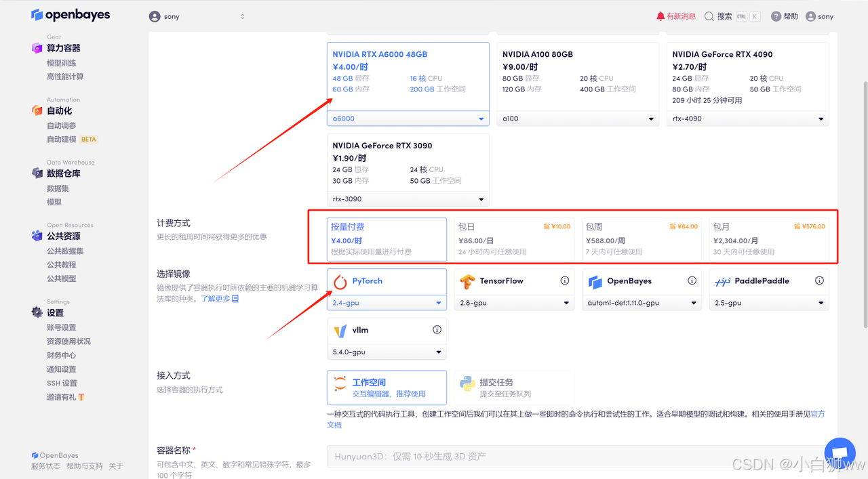Click the openbayes logo

(x=71, y=15)
